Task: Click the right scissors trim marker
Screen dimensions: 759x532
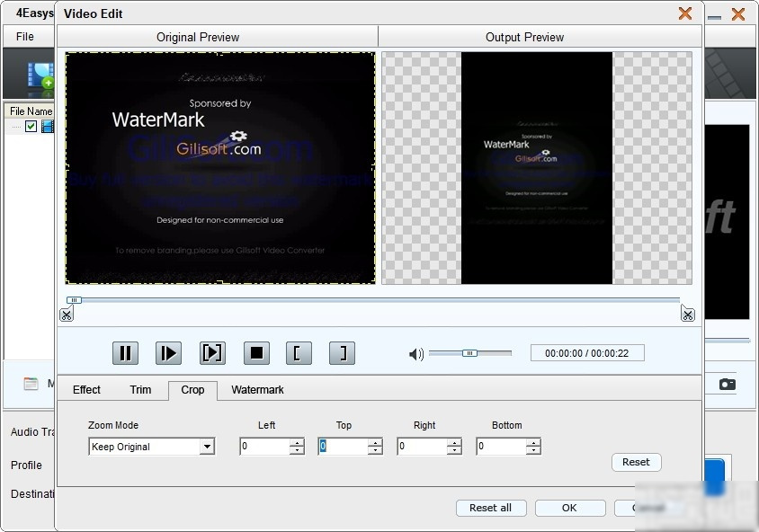Action: pyautogui.click(x=687, y=314)
